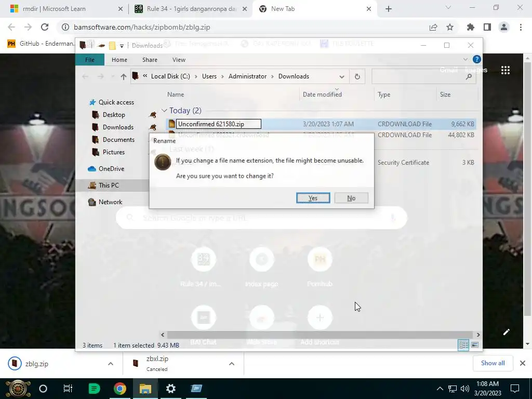Click the horizontal scrollbar right arrow
Screen dimensions: 532x399
pyautogui.click(x=478, y=335)
